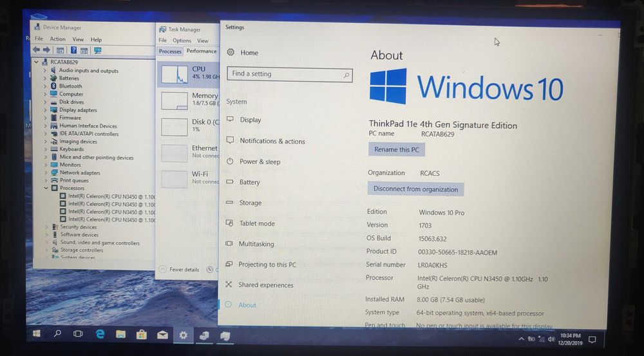
Task: Open Task View from taskbar
Action: point(78,334)
